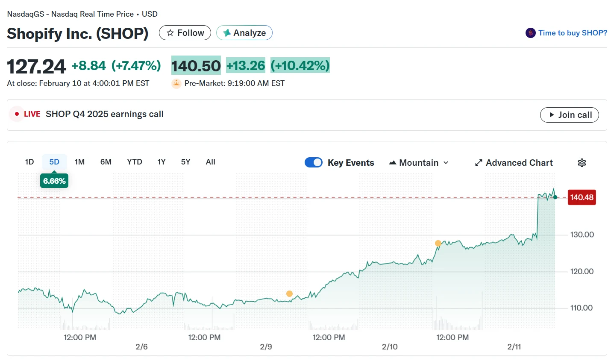The height and width of the screenshot is (364, 614).
Task: Open the Time to buy SHOP? link
Action: 572,33
